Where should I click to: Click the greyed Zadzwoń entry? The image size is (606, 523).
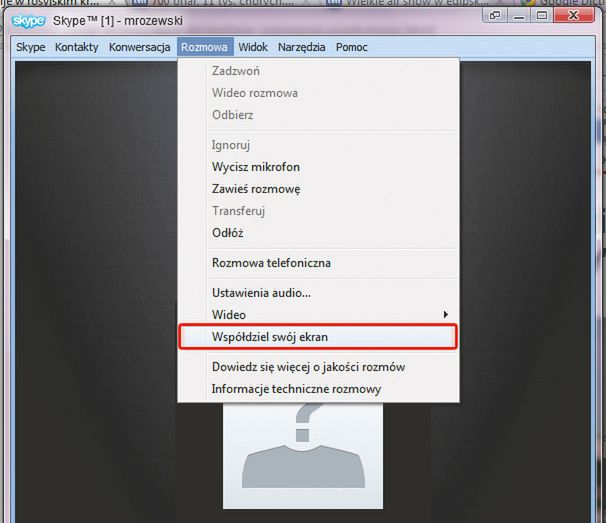[318, 71]
